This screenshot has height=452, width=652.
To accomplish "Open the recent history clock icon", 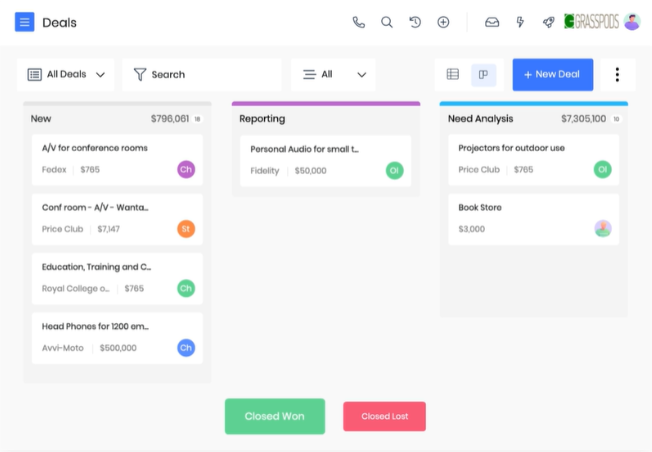I will tap(415, 22).
